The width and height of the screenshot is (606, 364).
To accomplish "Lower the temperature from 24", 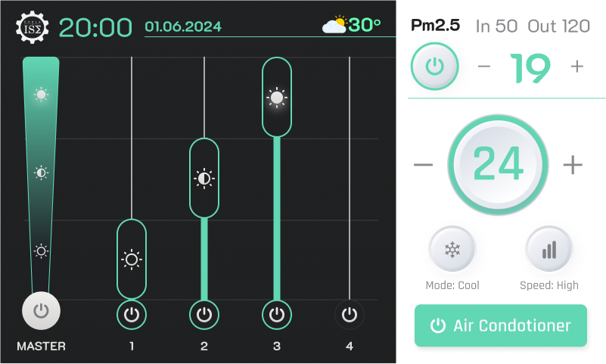I will coord(424,164).
